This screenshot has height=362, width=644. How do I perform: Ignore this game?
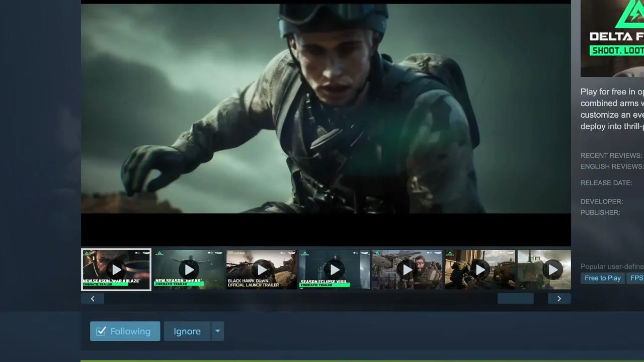(187, 331)
